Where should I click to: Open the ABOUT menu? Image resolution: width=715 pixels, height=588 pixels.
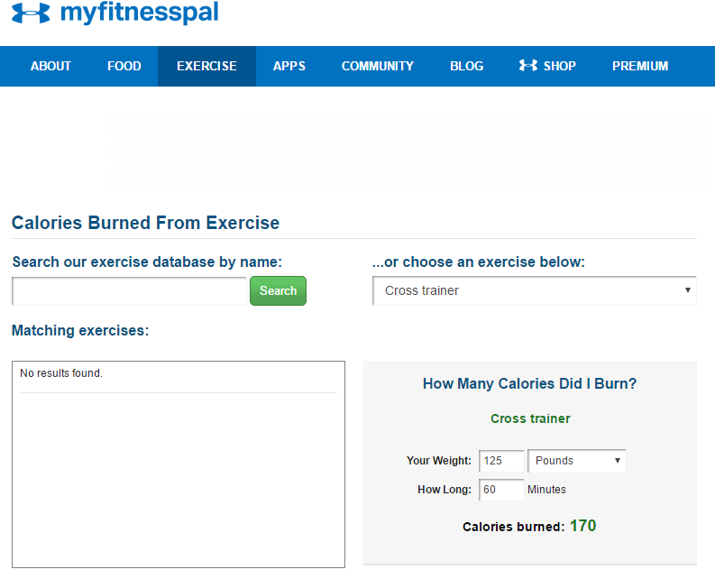pyautogui.click(x=50, y=66)
